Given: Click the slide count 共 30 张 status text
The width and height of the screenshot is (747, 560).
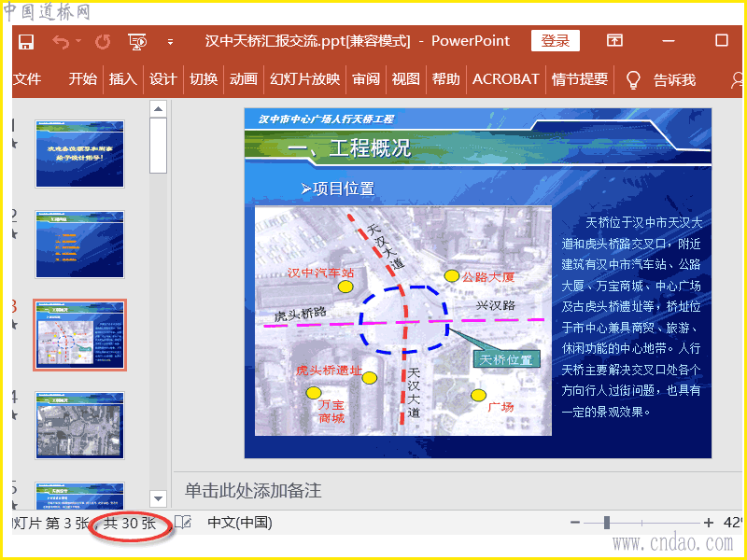Looking at the screenshot, I should point(130,524).
